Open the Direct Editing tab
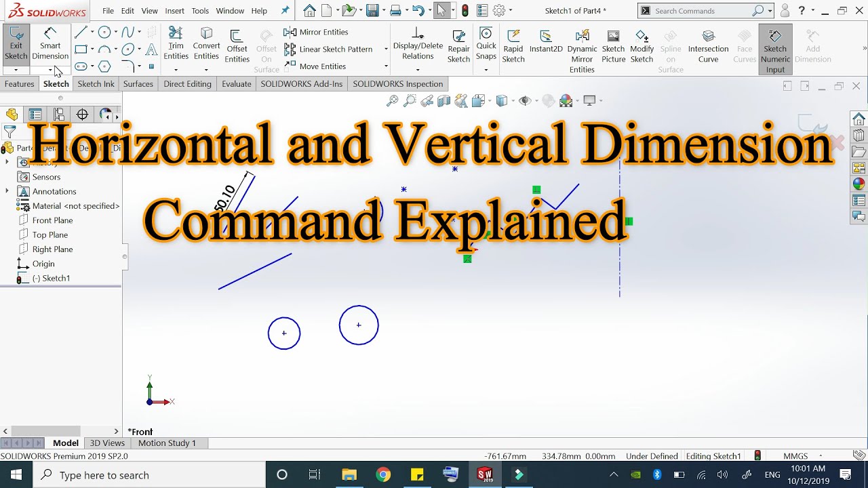This screenshot has width=868, height=488. pyautogui.click(x=187, y=84)
